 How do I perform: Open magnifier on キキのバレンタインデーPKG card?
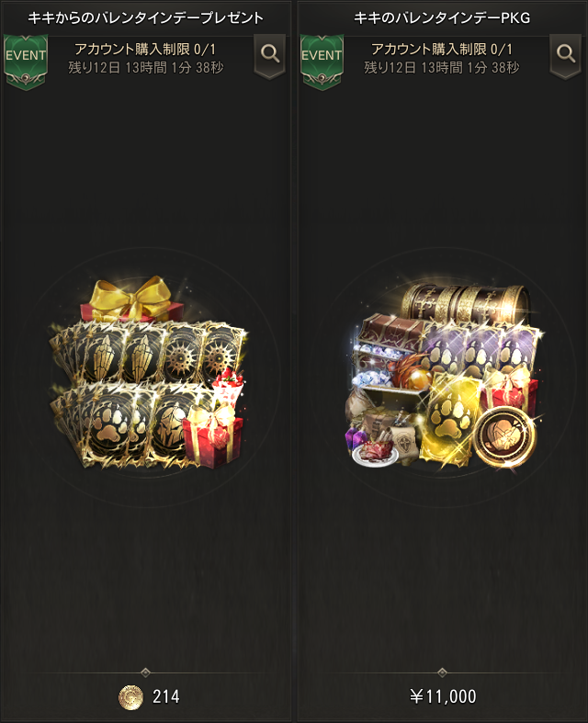pyautogui.click(x=565, y=55)
